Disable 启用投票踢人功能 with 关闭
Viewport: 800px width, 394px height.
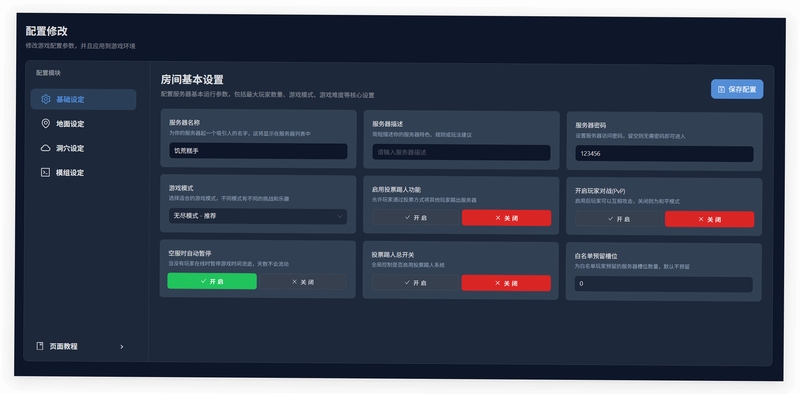click(x=507, y=218)
